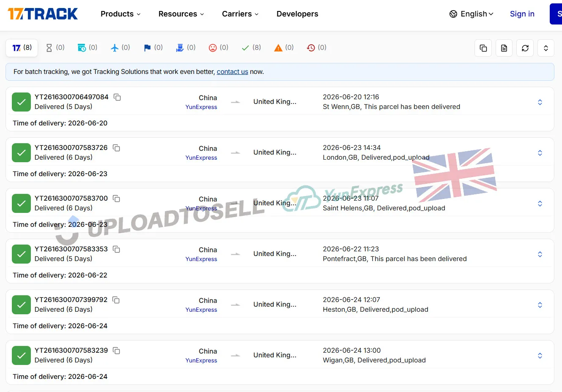Copy tracking number YT2616300706497084
This screenshot has width=562, height=392.
point(118,97)
